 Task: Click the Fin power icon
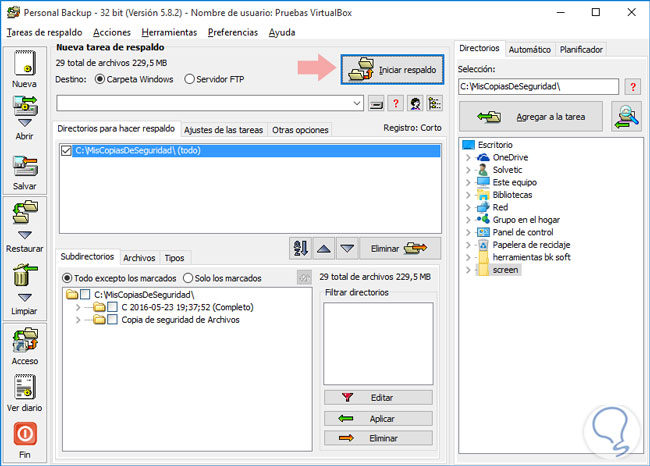tap(25, 434)
